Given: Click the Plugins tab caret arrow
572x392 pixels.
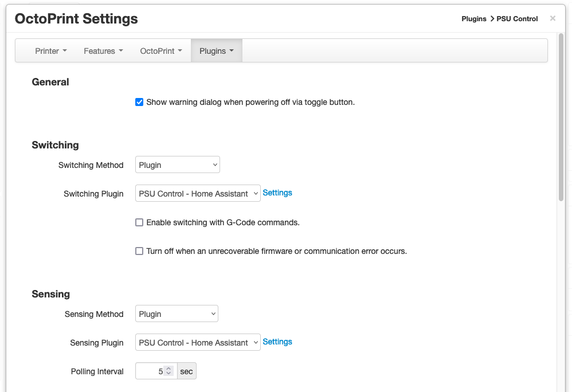Looking at the screenshot, I should (x=232, y=50).
